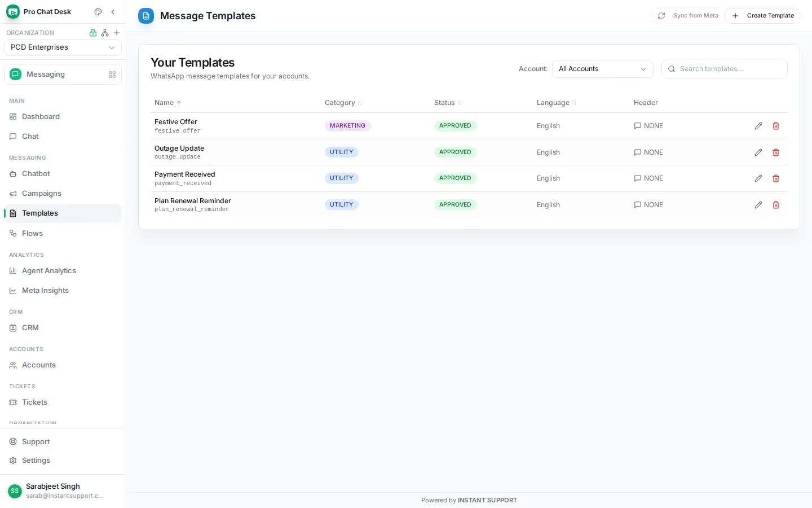This screenshot has height=508, width=812.
Task: Click the MARKETING category badge
Action: [x=347, y=126]
